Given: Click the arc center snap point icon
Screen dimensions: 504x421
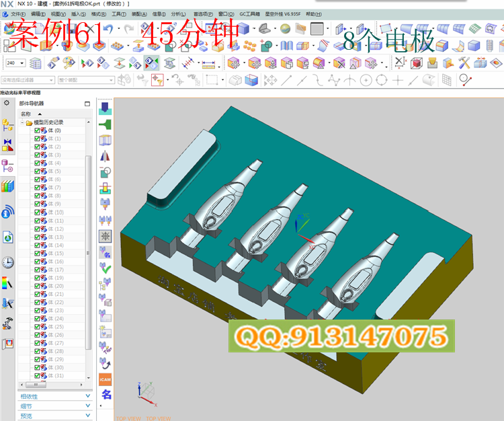Looking at the screenshot, I should 366,80.
